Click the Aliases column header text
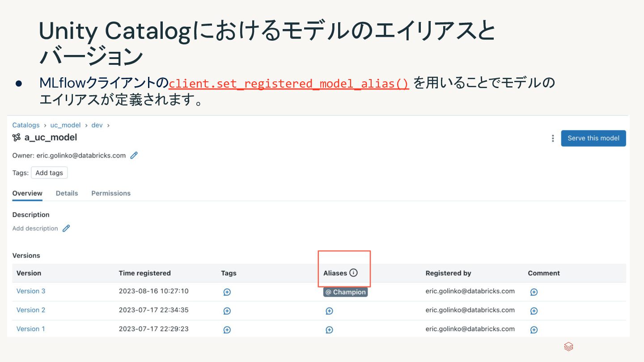 (x=335, y=273)
